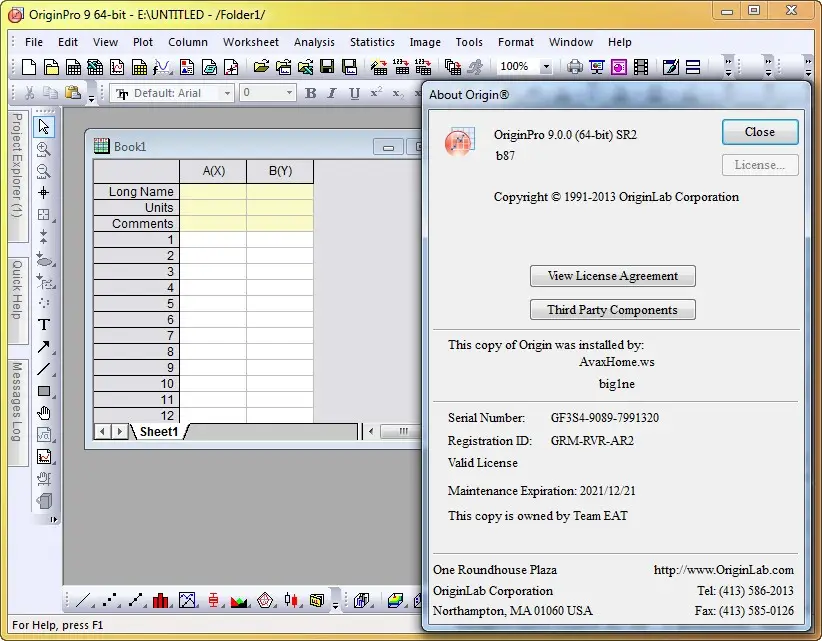
Task: Toggle Bold formatting
Action: (310, 93)
